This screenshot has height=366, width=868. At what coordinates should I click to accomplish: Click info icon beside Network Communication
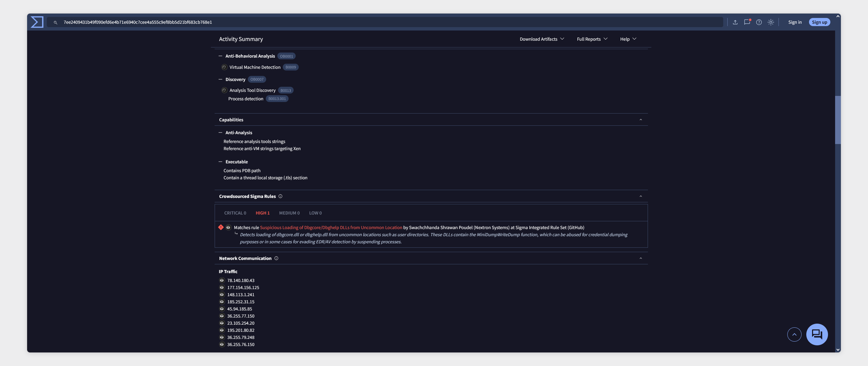276,259
